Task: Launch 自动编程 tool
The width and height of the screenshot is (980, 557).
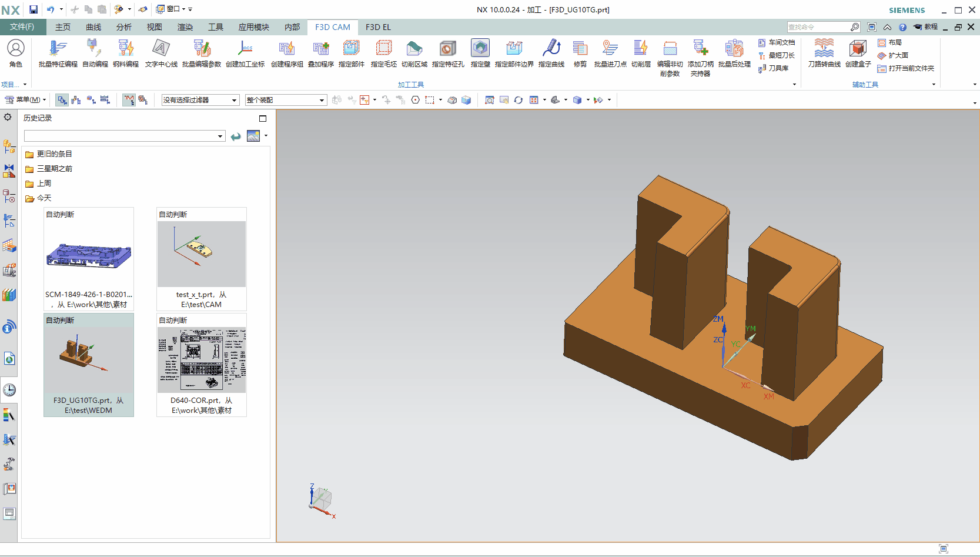Action: click(95, 54)
